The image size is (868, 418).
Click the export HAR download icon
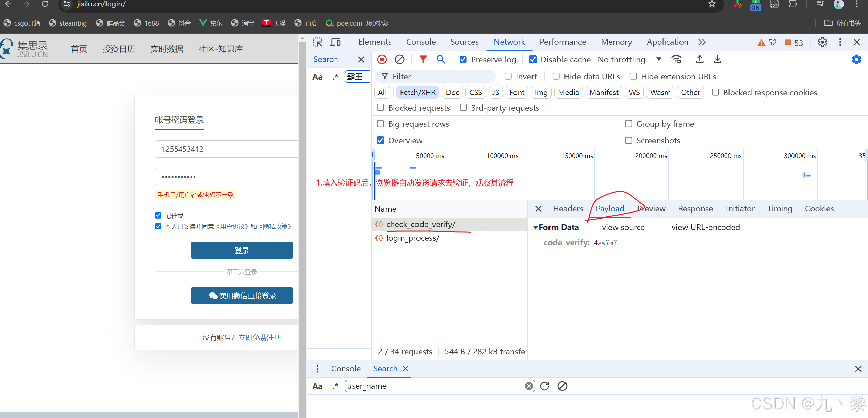(717, 60)
